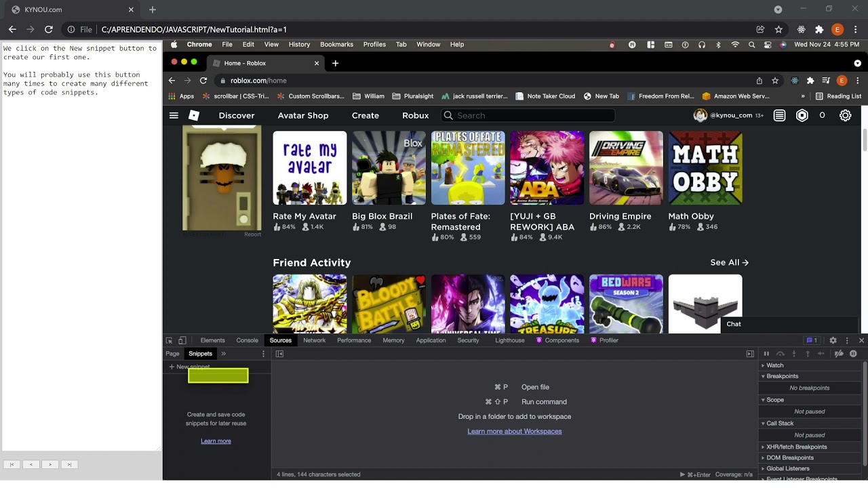The image size is (868, 488).
Task: Open the DevTools Network tab
Action: click(314, 340)
